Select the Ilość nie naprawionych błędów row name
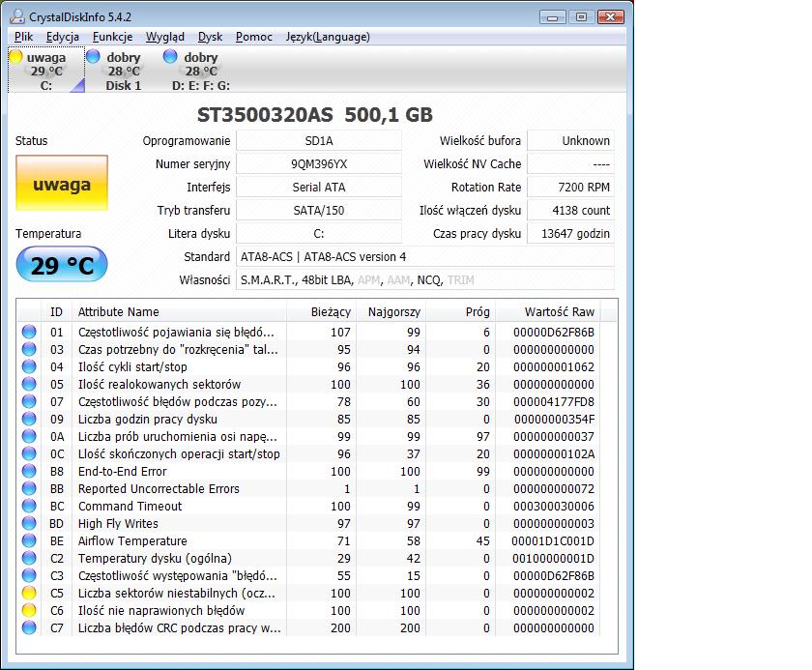The height and width of the screenshot is (670, 812). pos(161,610)
